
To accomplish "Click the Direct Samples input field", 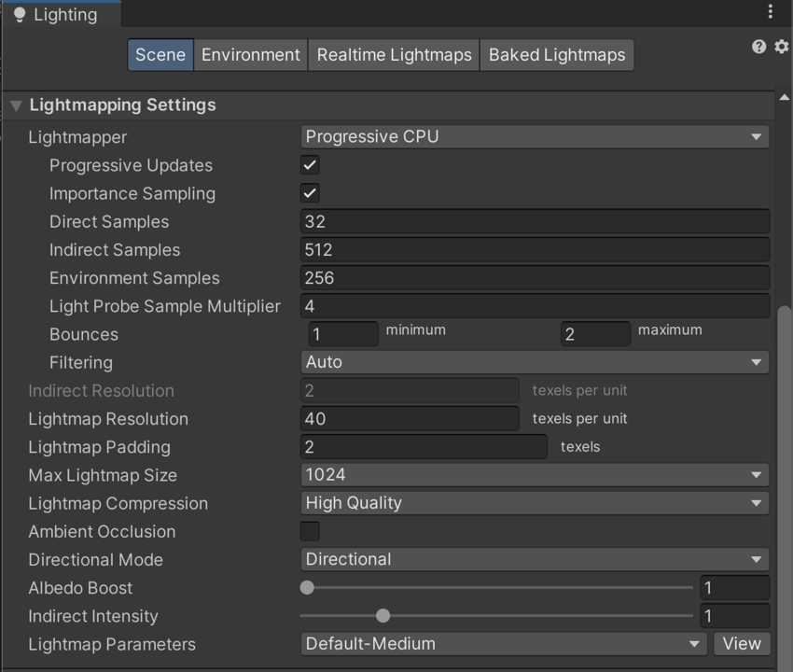I will [535, 222].
